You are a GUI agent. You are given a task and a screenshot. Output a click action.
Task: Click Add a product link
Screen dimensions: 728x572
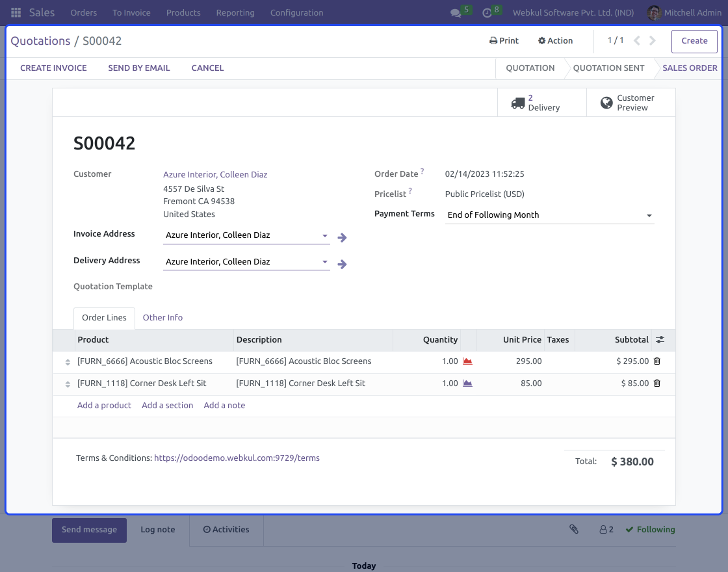coord(104,406)
